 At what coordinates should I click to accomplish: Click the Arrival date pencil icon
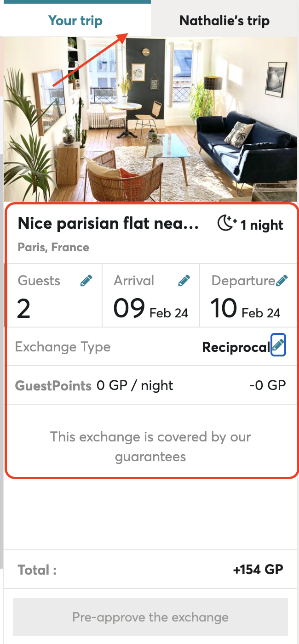point(184,281)
